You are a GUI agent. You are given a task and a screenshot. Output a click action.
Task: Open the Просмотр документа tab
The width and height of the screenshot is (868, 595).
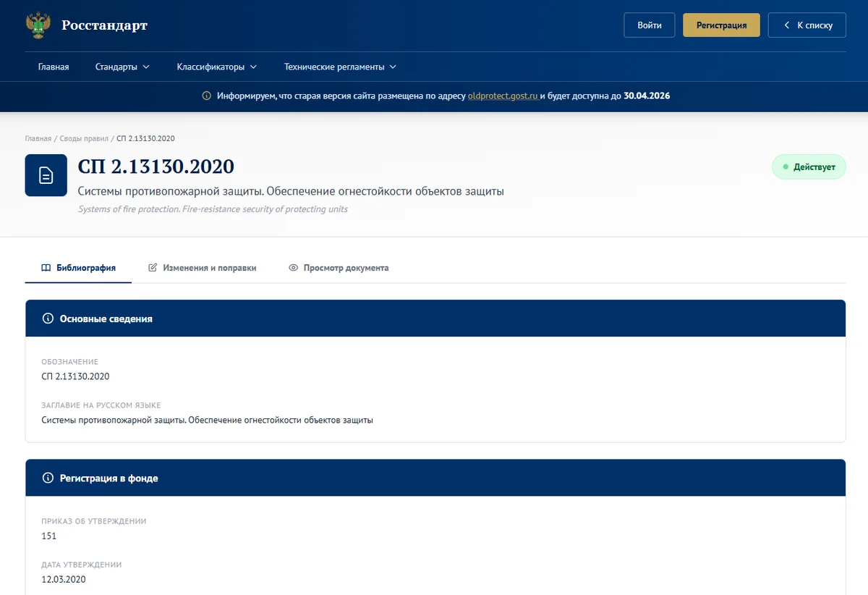click(339, 268)
